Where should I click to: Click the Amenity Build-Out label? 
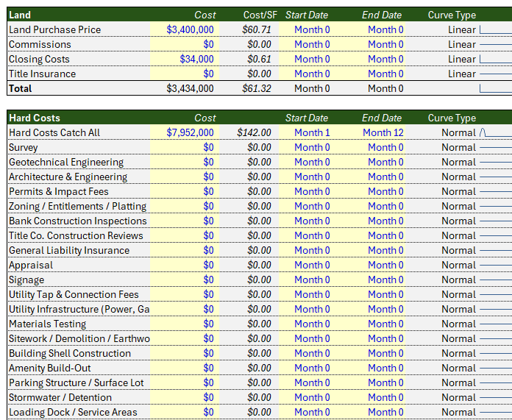(x=49, y=368)
